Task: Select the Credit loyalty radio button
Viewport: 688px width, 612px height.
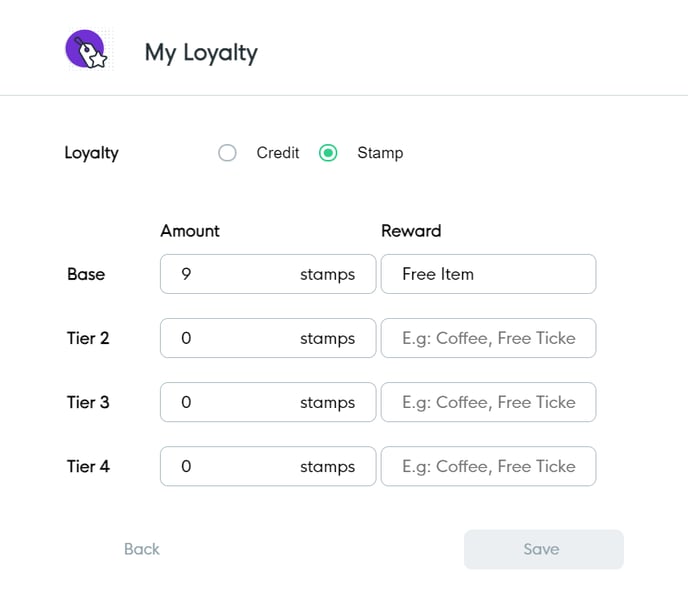Action: tap(228, 153)
